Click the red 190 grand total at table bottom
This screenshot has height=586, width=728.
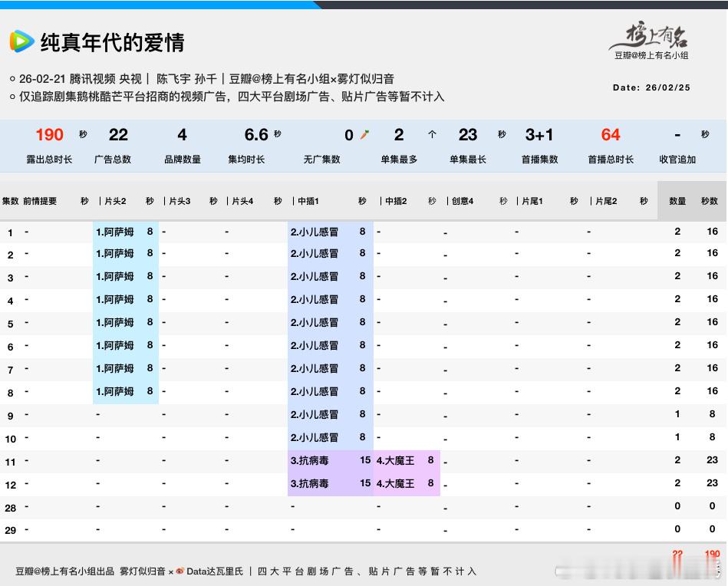click(712, 554)
